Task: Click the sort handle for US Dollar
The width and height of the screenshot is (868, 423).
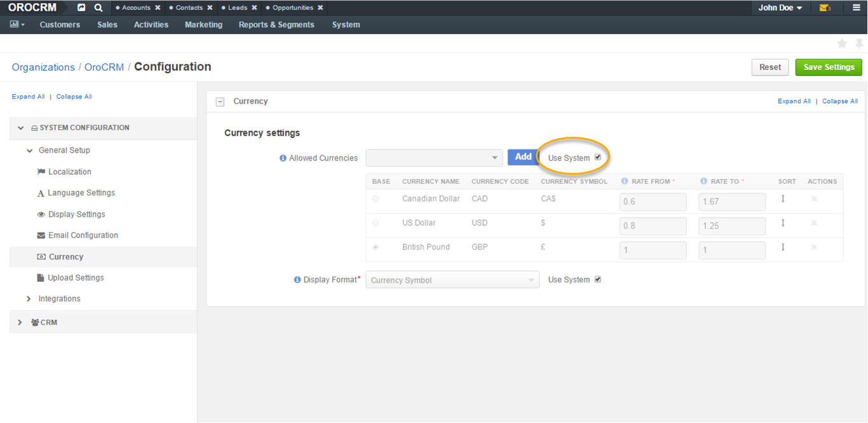Action: (x=783, y=223)
